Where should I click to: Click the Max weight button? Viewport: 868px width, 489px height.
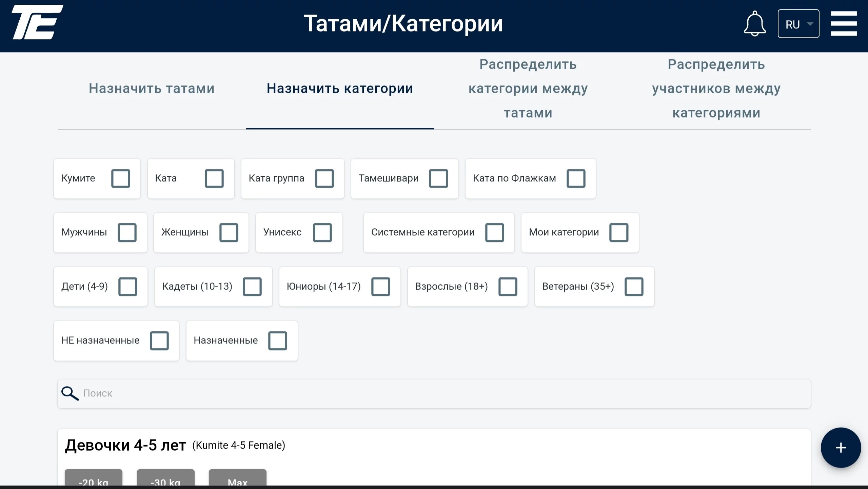click(x=238, y=477)
